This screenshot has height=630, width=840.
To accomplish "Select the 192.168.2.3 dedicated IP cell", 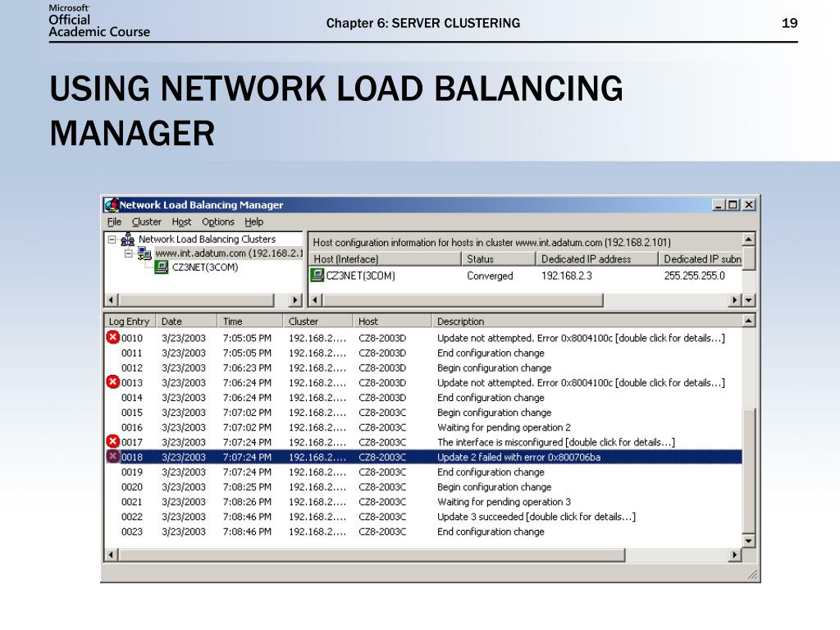I will (566, 276).
